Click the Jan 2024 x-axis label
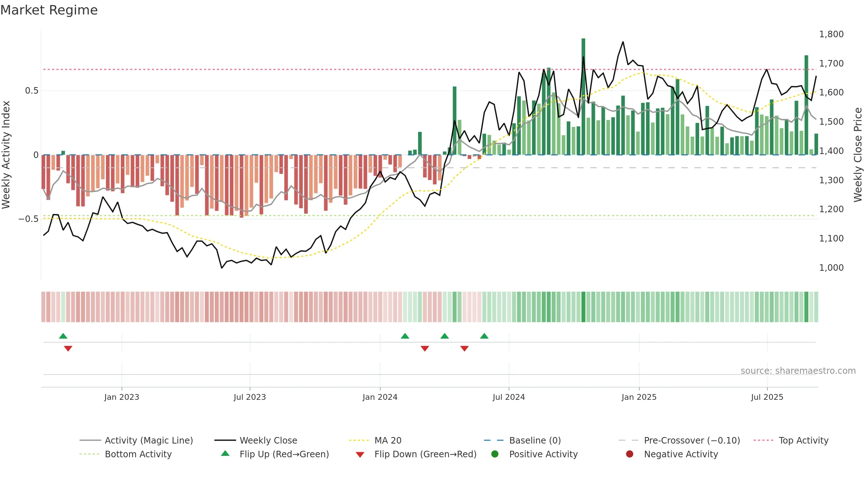Viewport: 868px width, 488px height. tap(380, 397)
